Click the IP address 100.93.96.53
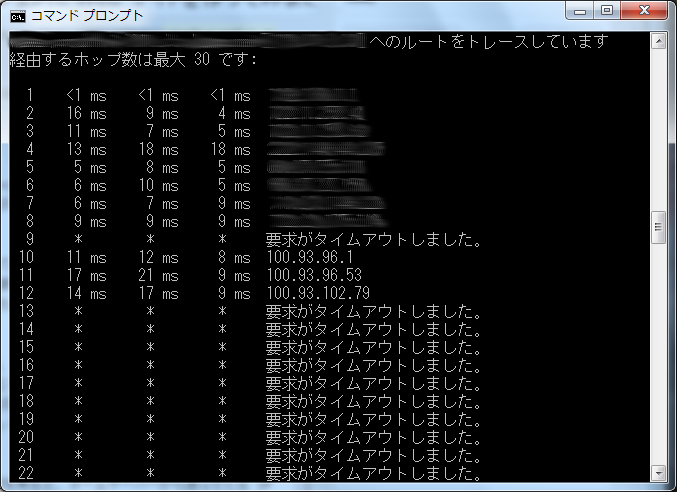 pos(314,275)
